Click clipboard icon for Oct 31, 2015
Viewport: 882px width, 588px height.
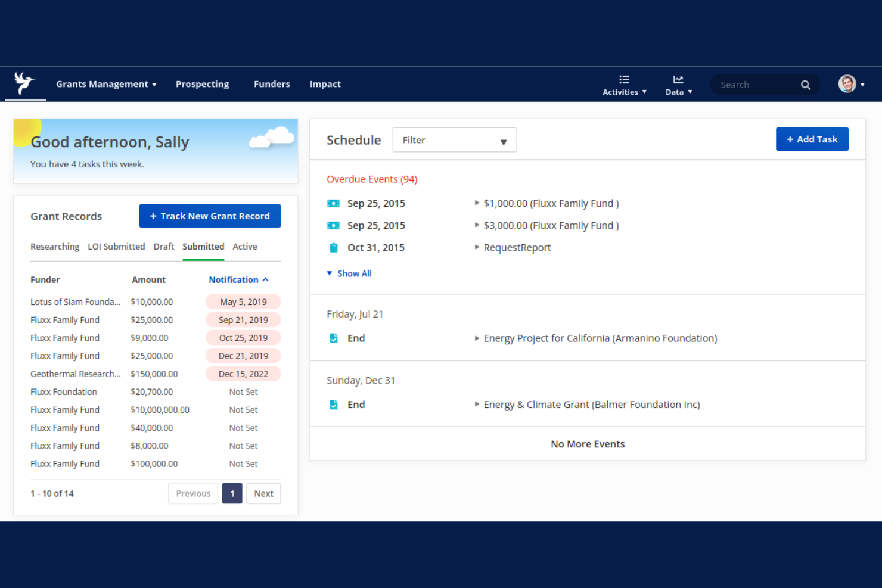334,248
